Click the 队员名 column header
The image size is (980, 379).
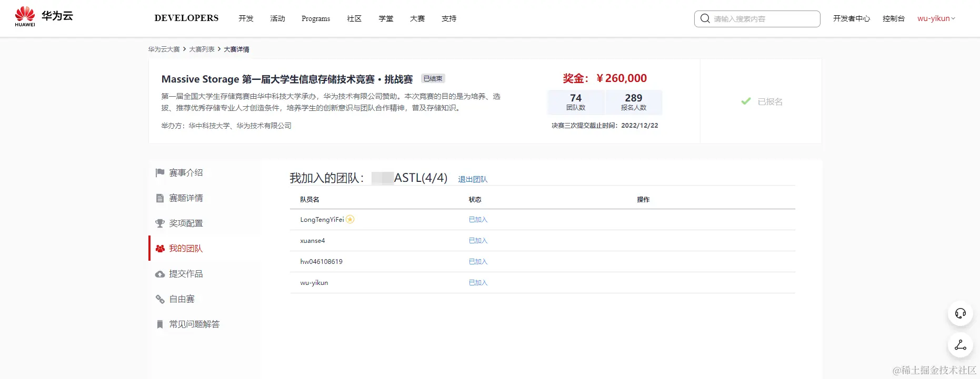click(309, 199)
